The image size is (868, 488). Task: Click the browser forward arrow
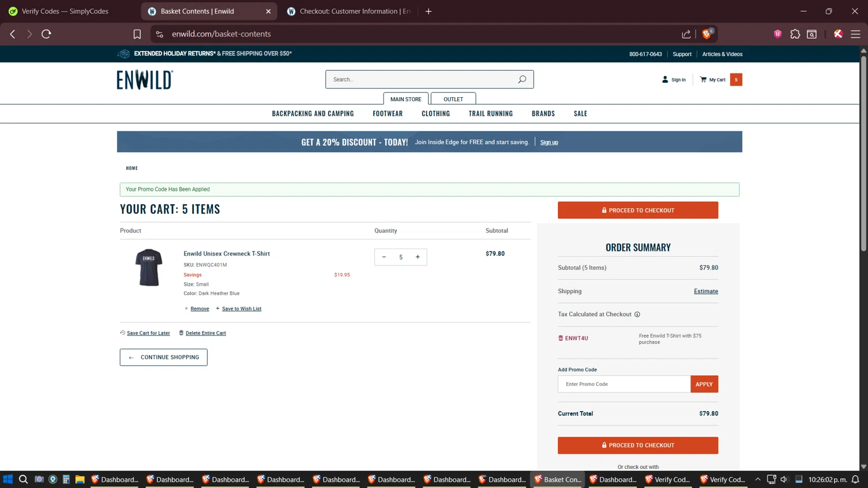click(x=30, y=34)
